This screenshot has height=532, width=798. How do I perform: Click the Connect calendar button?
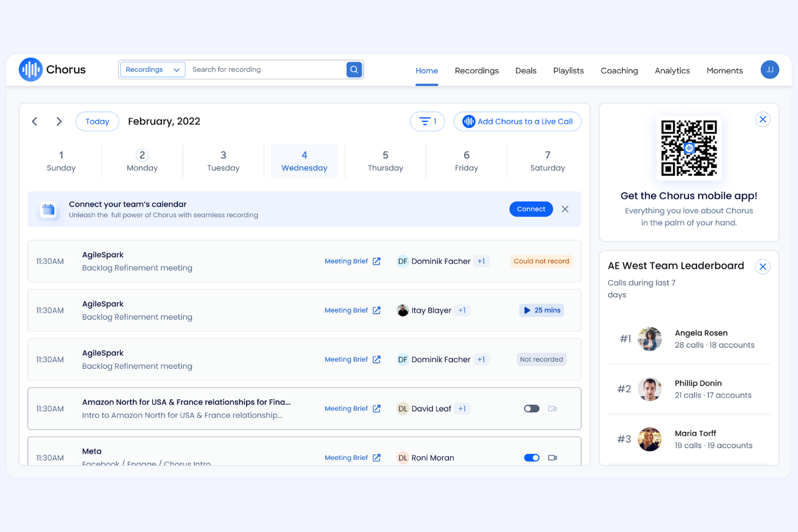pyautogui.click(x=531, y=209)
